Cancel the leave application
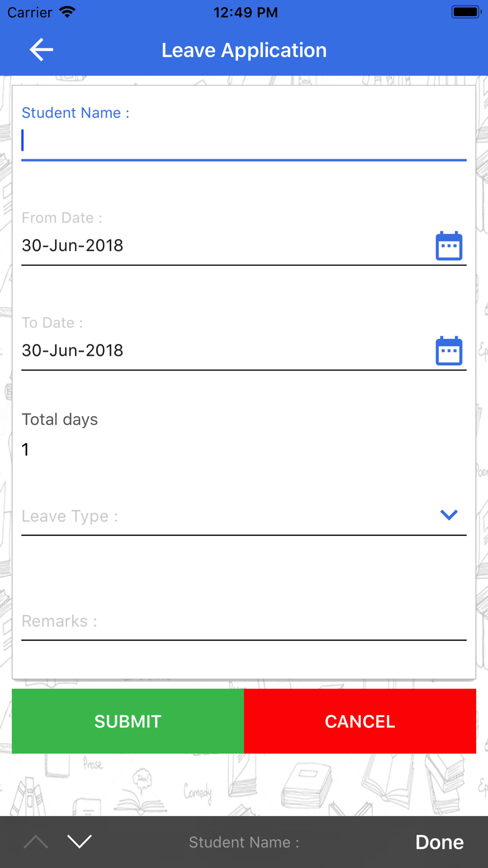Screen dimensions: 488x868 click(x=360, y=721)
